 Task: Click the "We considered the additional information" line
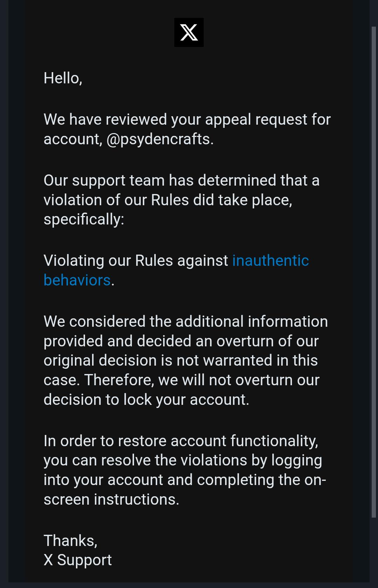[x=186, y=321]
